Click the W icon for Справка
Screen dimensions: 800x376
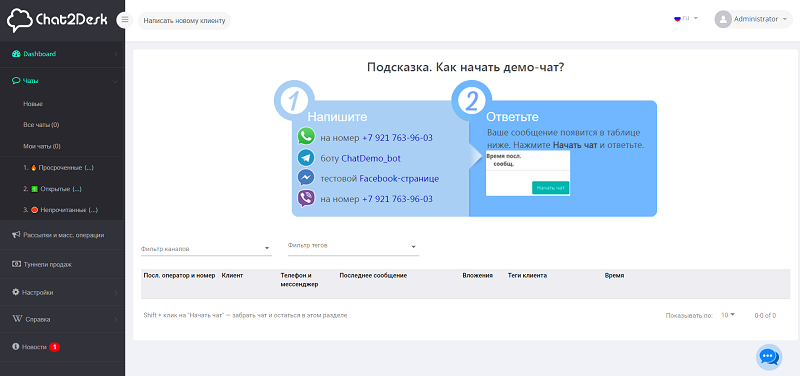coord(16,319)
